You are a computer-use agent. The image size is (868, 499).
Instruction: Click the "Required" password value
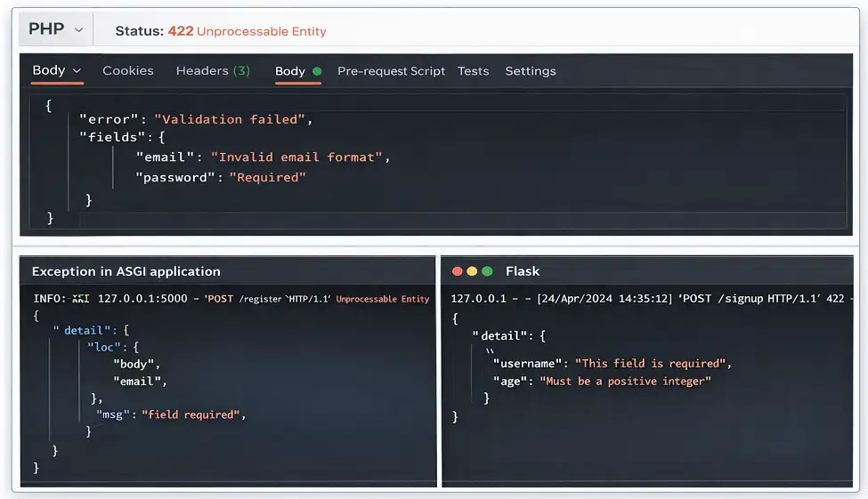pos(267,178)
